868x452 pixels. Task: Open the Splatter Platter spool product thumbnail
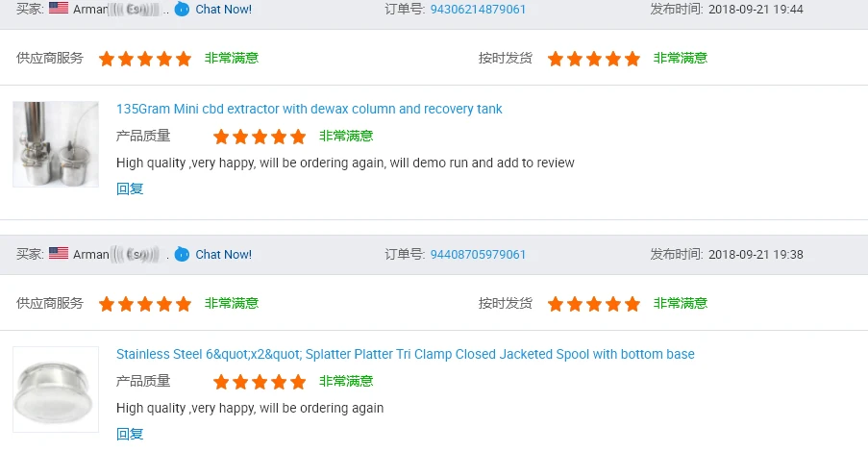(56, 389)
